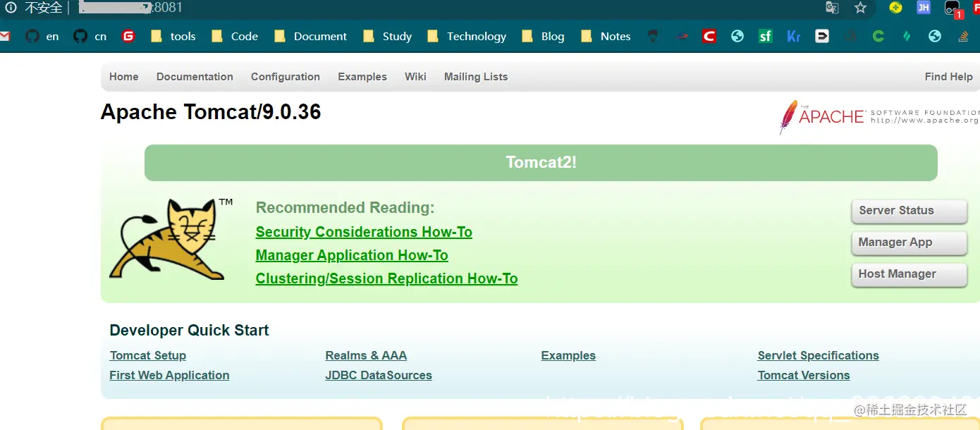
Task: Open Examples in the top nav bar
Action: (x=362, y=77)
